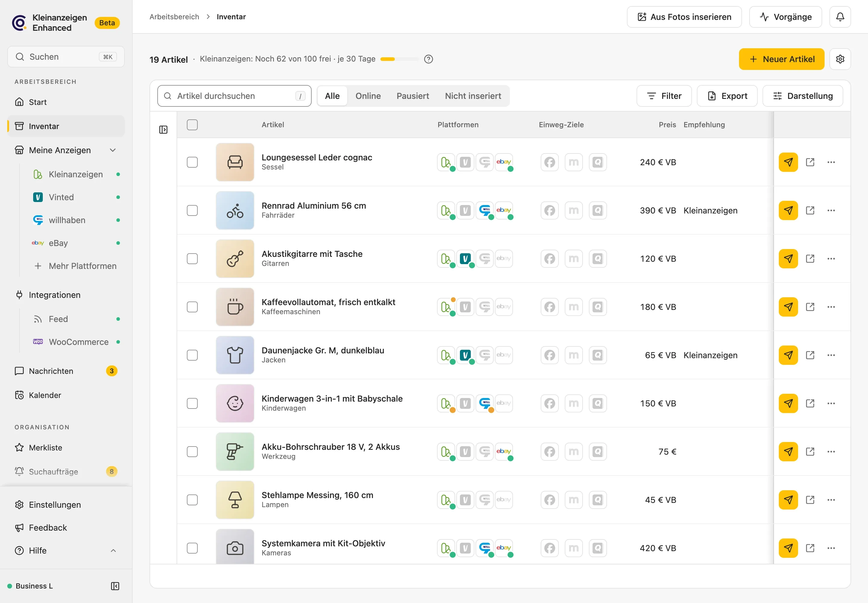Screen dimensions: 868x603
Task: Select all articles with header checkbox
Action: click(x=192, y=125)
